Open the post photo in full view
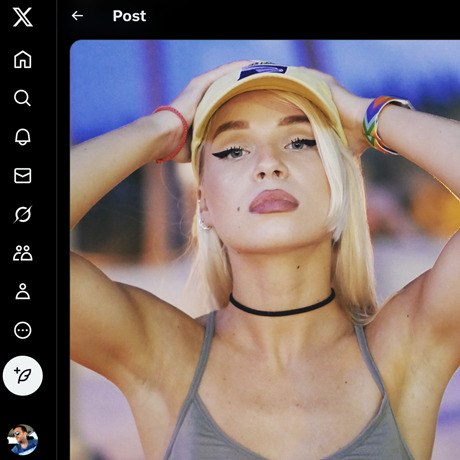 [265, 250]
